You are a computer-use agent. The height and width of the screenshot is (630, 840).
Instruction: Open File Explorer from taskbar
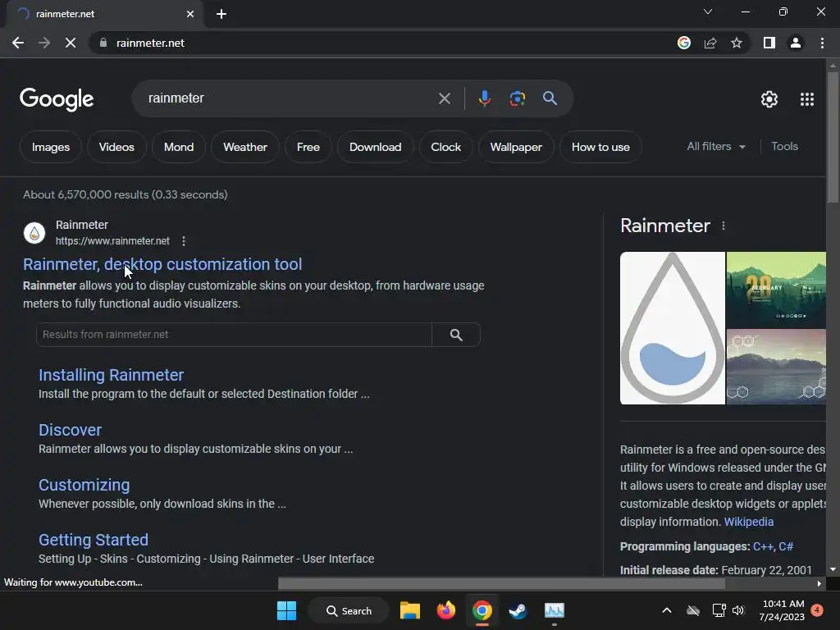(x=410, y=610)
